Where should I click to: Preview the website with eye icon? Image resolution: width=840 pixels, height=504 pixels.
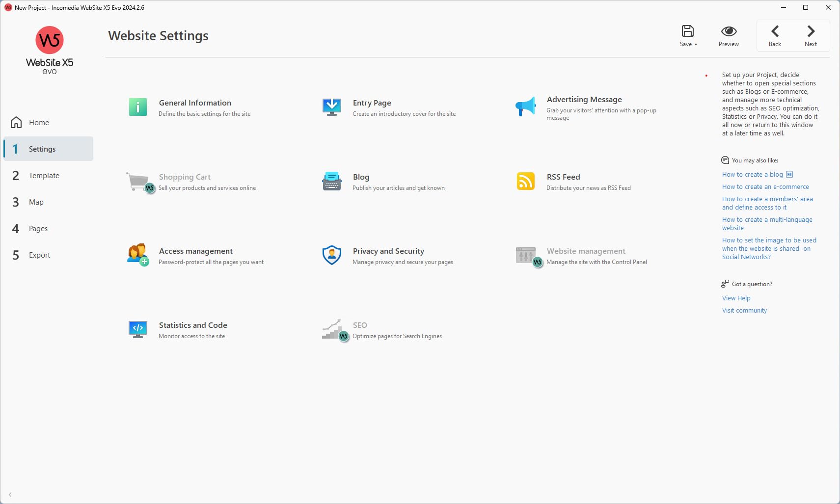click(x=729, y=36)
